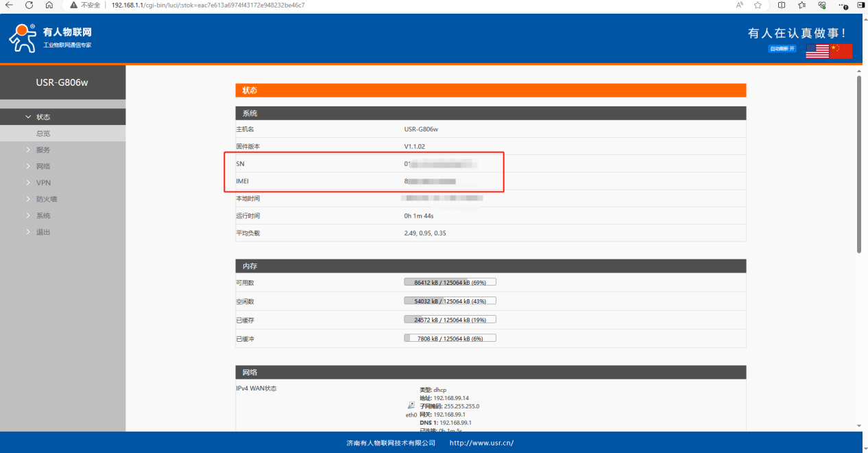Switch language via the Chinese flag

click(841, 51)
